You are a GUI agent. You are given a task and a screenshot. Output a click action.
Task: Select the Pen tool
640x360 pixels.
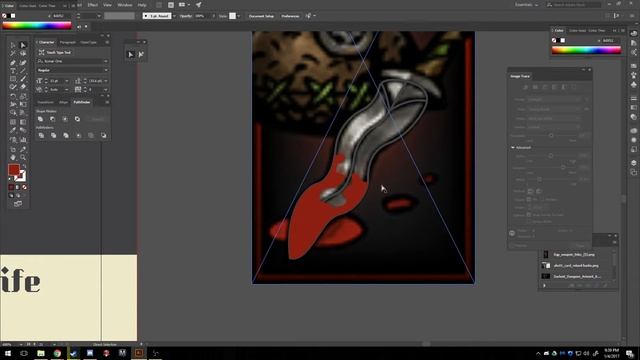coord(13,62)
